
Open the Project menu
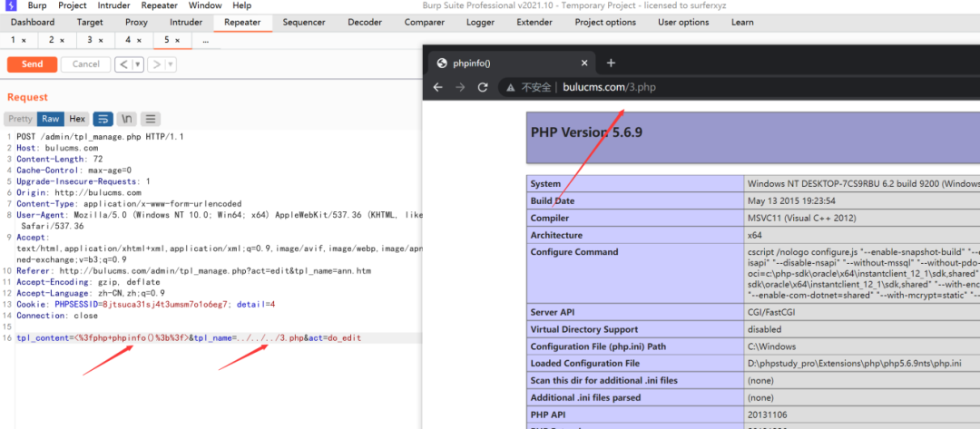(73, 5)
